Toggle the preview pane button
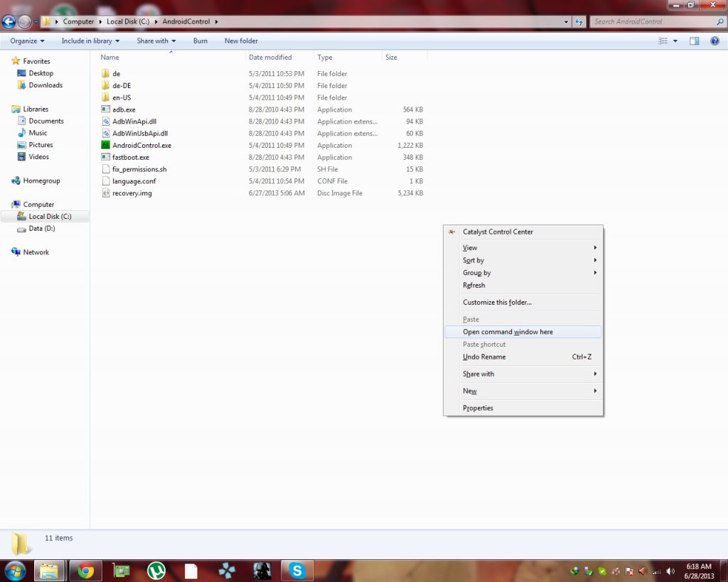 pyautogui.click(x=694, y=41)
